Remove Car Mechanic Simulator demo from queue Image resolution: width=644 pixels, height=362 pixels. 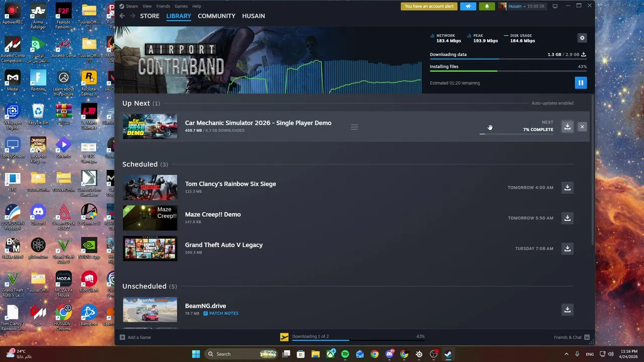click(582, 127)
